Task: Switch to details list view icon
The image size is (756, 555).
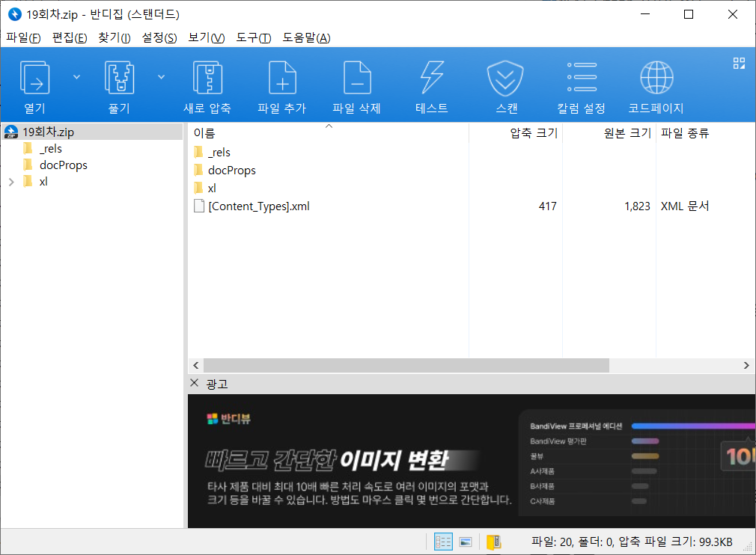Action: [x=443, y=542]
